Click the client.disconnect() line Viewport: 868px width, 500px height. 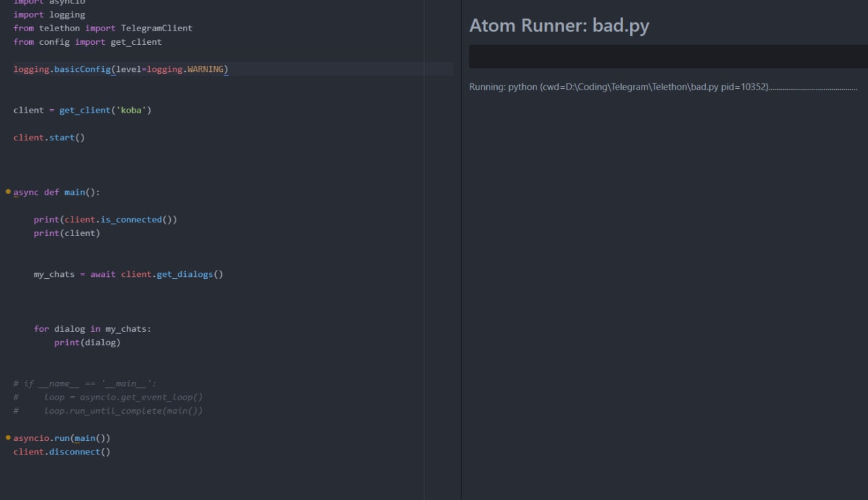point(61,452)
